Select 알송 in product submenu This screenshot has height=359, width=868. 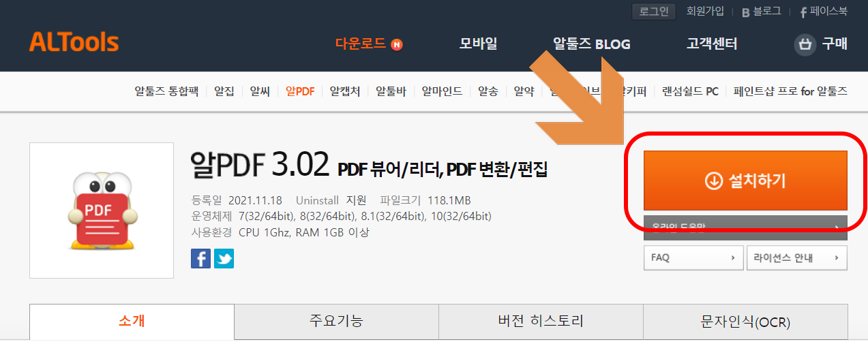(x=488, y=91)
